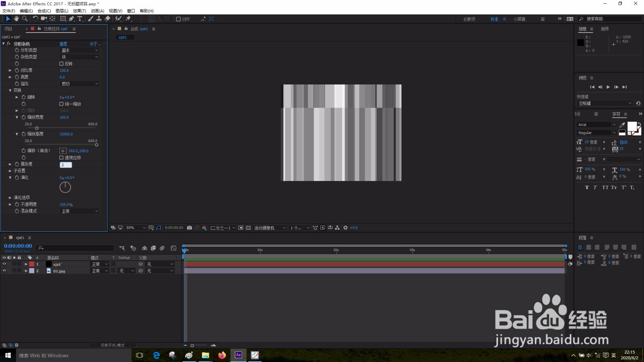Viewport: 644px width, 362px height.
Task: Select the Eraser tool
Action: pyautogui.click(x=107, y=19)
